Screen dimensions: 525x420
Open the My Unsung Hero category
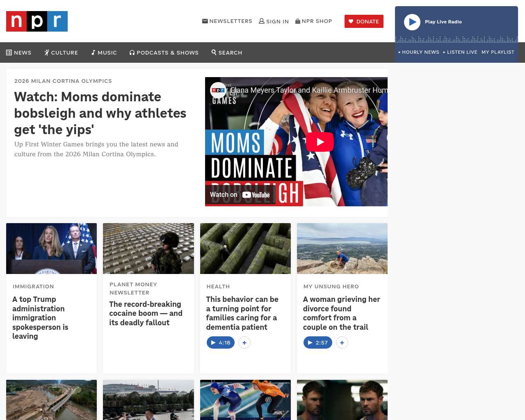click(x=331, y=286)
